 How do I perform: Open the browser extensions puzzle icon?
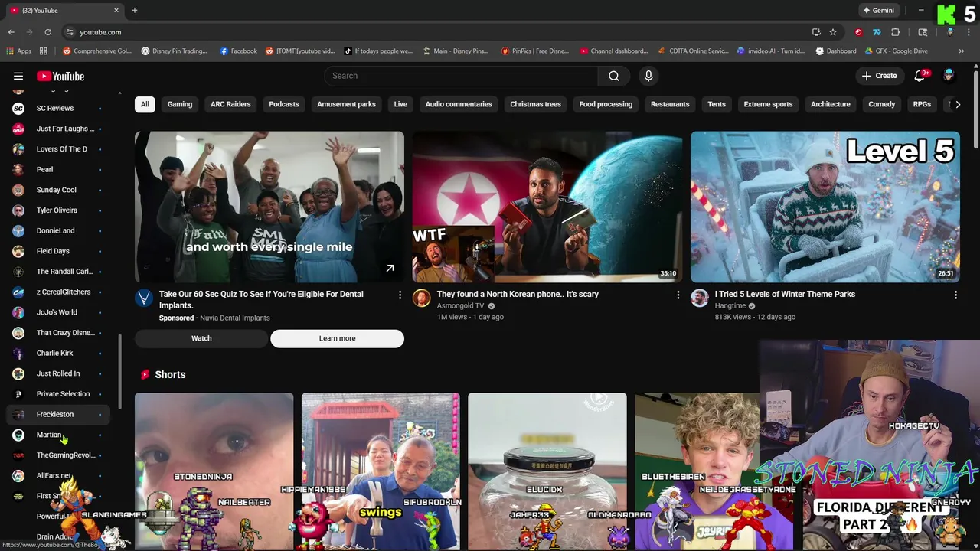(896, 32)
